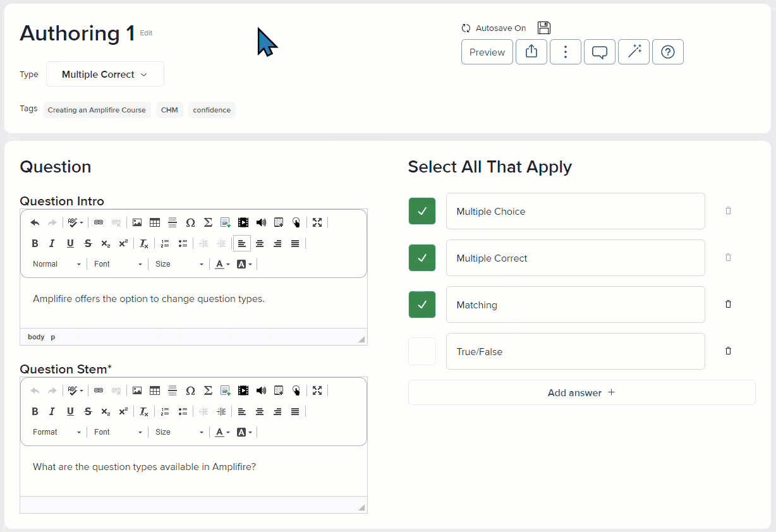Screen dimensions: 776x532
Task: Insert horizontal line in Question Stem editor
Action: [x=172, y=390]
